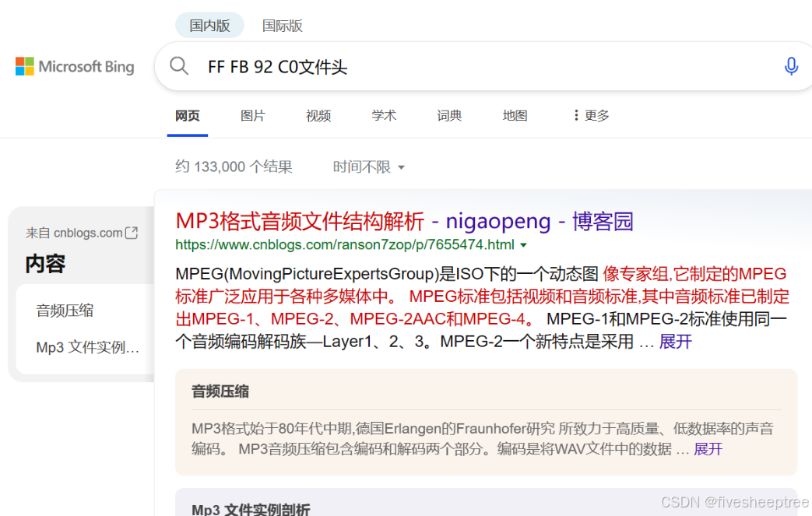Open cnblogs.com external link icon
The height and width of the screenshot is (516, 812).
pyautogui.click(x=132, y=233)
